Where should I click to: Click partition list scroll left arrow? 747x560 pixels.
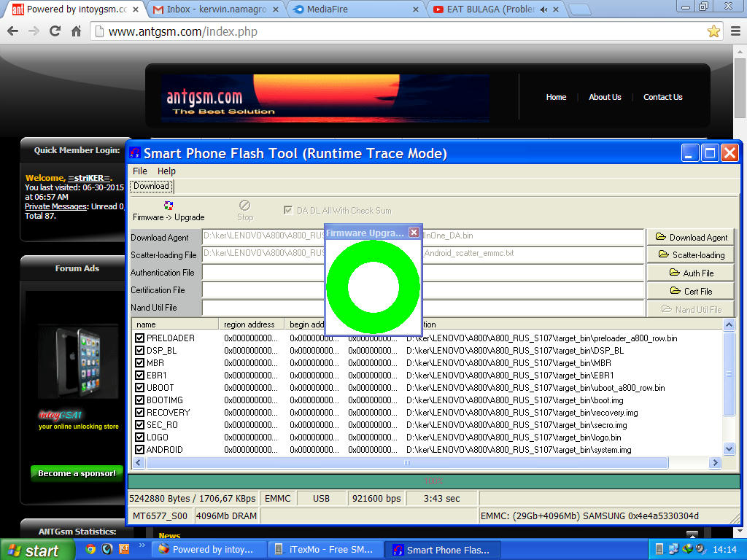pyautogui.click(x=139, y=462)
